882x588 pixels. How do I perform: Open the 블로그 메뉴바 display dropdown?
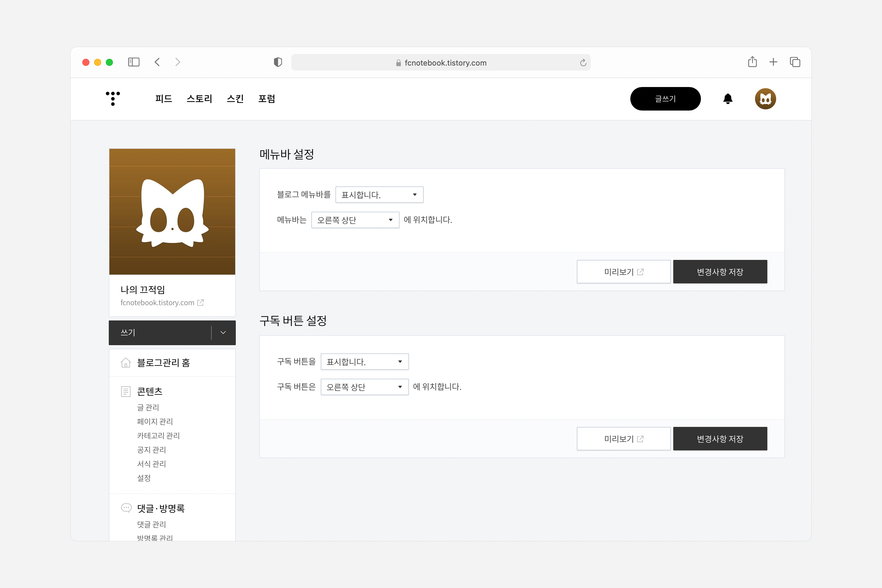tap(379, 195)
